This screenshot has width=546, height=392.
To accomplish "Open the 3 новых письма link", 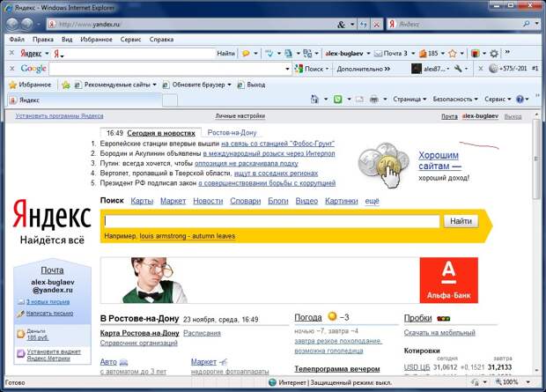I will pos(48,302).
